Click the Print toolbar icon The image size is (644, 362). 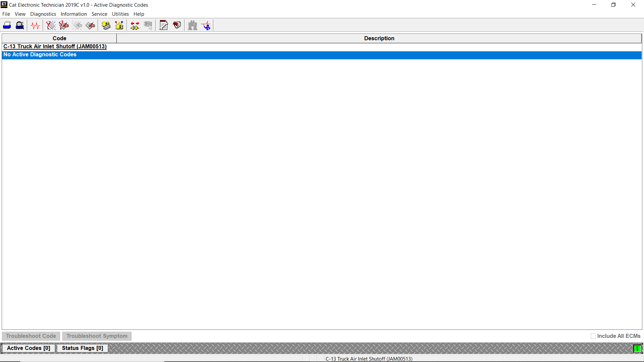[7, 25]
